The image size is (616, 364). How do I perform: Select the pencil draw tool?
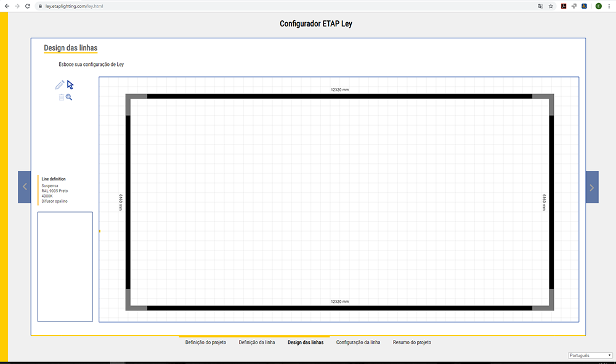60,84
